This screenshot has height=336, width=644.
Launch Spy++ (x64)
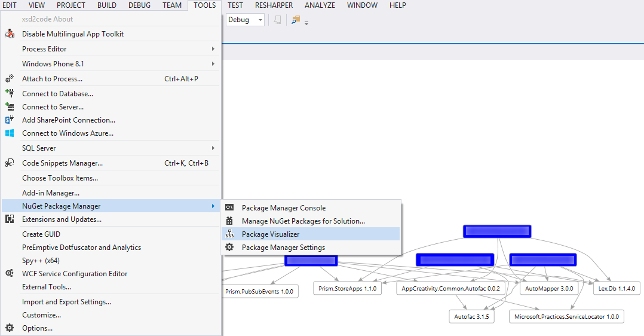click(x=111, y=260)
